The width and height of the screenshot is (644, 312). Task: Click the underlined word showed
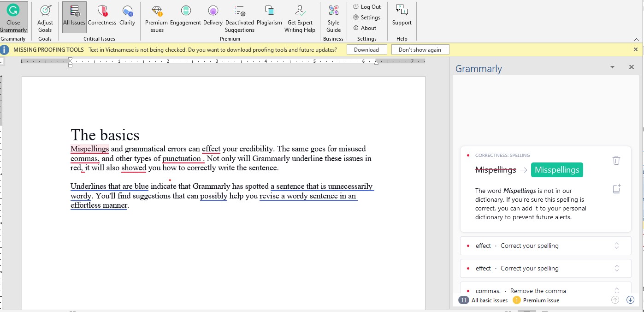point(134,168)
